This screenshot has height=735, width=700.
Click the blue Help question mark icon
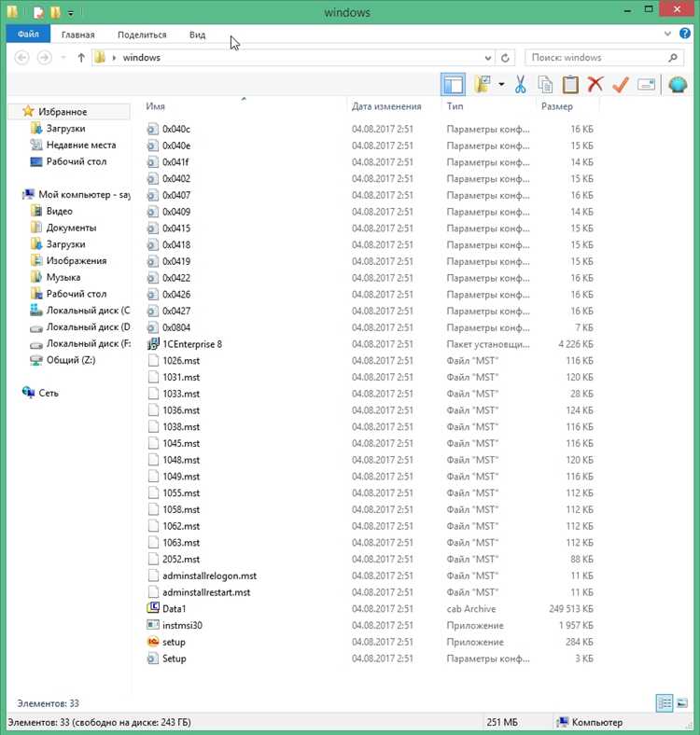[684, 34]
